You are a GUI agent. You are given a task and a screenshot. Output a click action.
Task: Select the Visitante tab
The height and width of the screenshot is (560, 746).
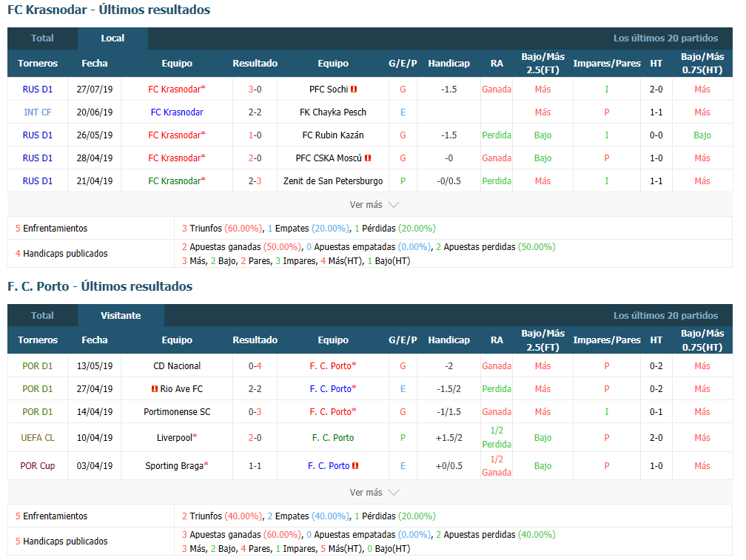click(x=121, y=316)
